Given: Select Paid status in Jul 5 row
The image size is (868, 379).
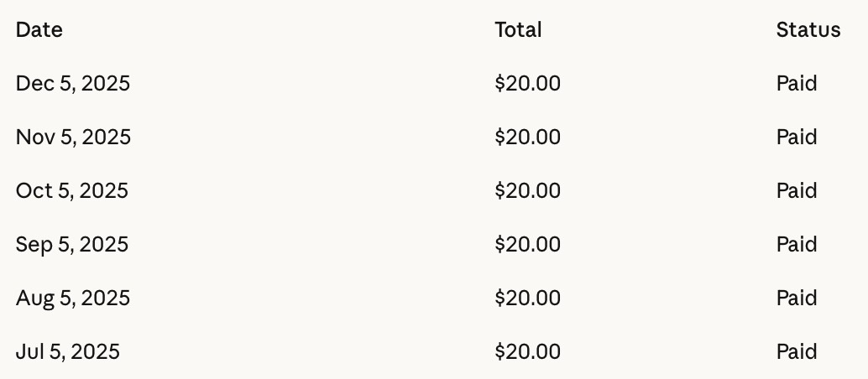Looking at the screenshot, I should pyautogui.click(x=796, y=352).
